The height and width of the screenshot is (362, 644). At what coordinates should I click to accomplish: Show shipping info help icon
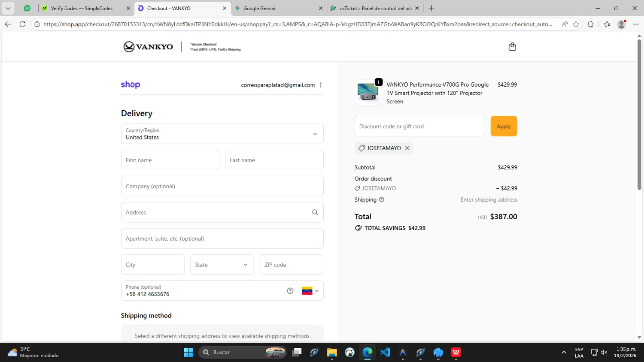tap(381, 199)
